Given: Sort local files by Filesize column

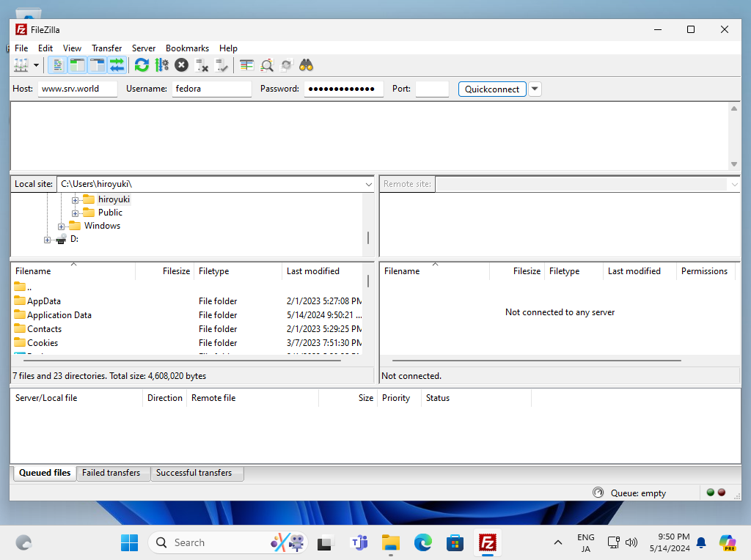Looking at the screenshot, I should 165,271.
